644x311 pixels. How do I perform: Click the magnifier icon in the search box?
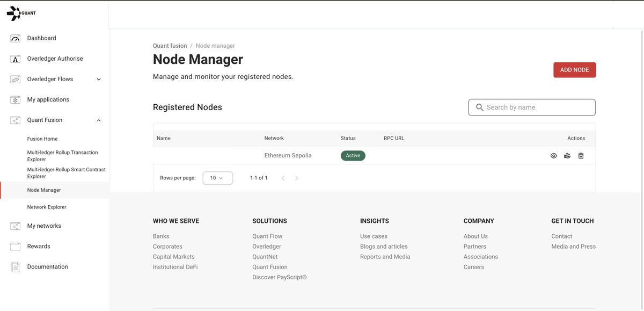479,107
